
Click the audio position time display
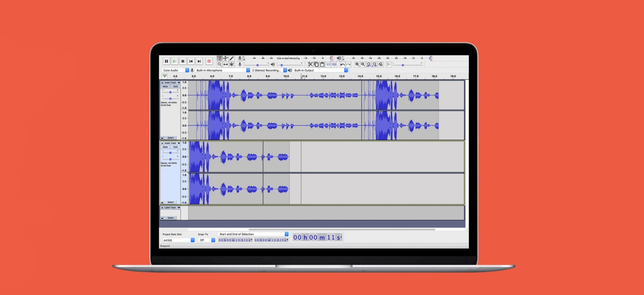pyautogui.click(x=317, y=237)
